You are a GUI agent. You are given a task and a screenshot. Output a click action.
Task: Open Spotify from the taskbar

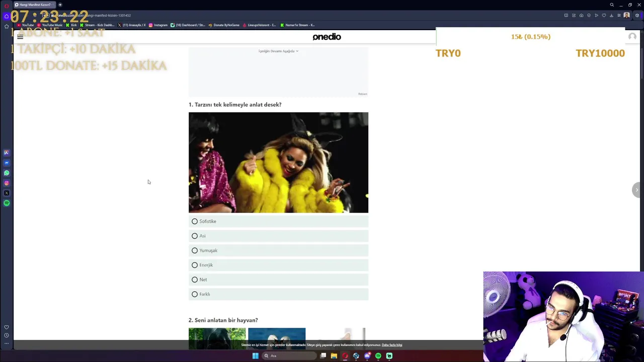point(378,356)
